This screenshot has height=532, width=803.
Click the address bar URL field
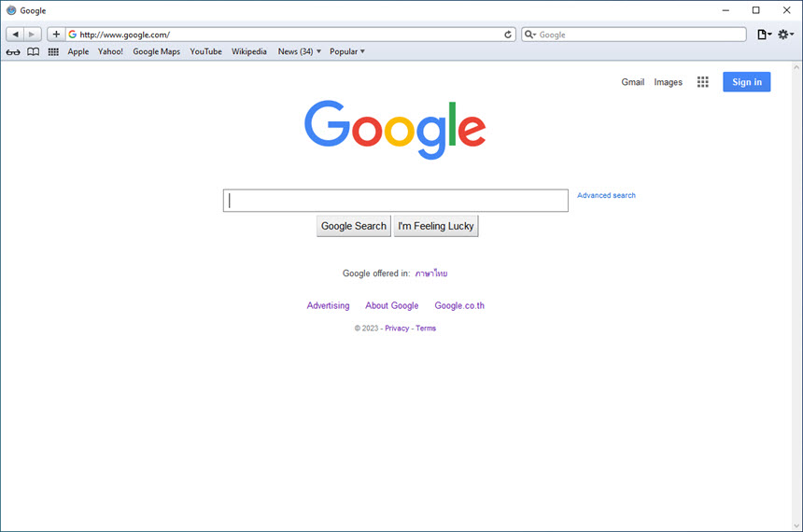(289, 35)
